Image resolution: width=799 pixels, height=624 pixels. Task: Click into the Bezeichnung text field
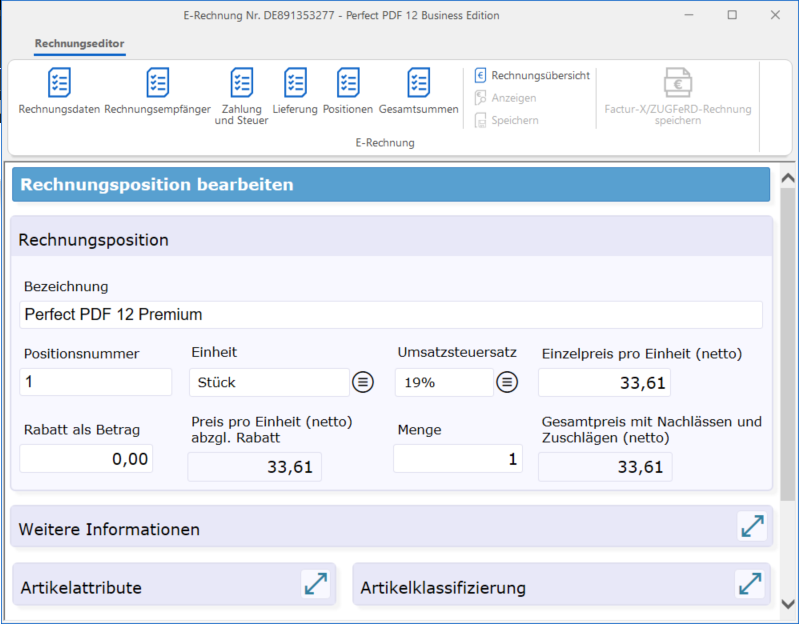tap(390, 315)
